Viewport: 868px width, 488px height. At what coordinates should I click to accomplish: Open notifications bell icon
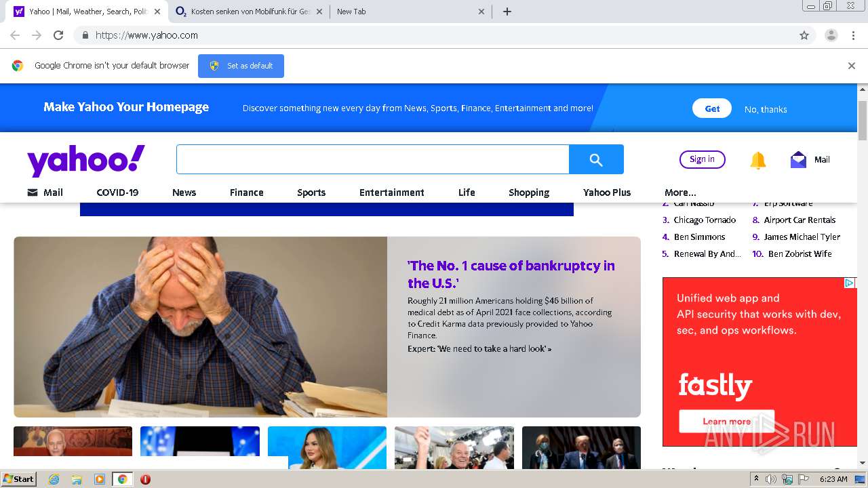tap(758, 160)
